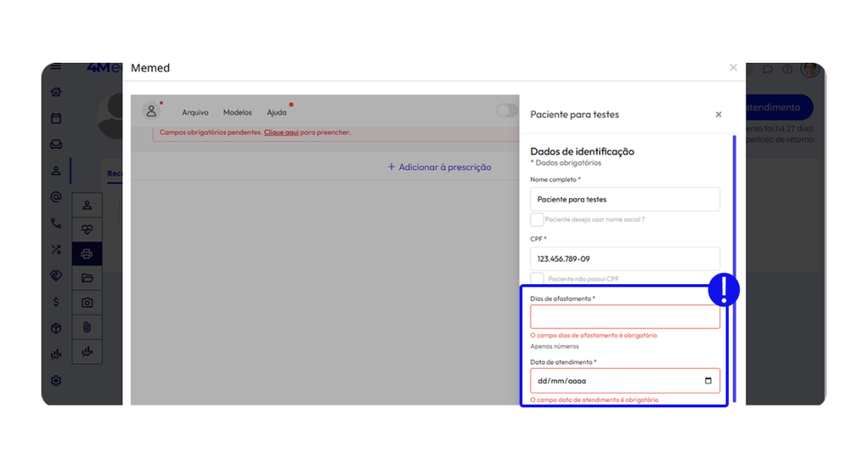
Task: Open the date picker calendar icon
Action: (x=708, y=381)
